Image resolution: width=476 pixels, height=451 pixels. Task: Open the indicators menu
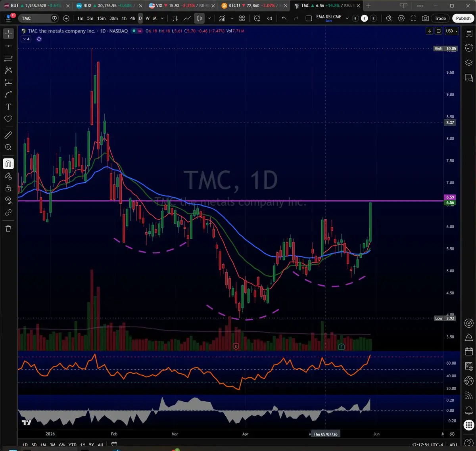pyautogui.click(x=223, y=18)
